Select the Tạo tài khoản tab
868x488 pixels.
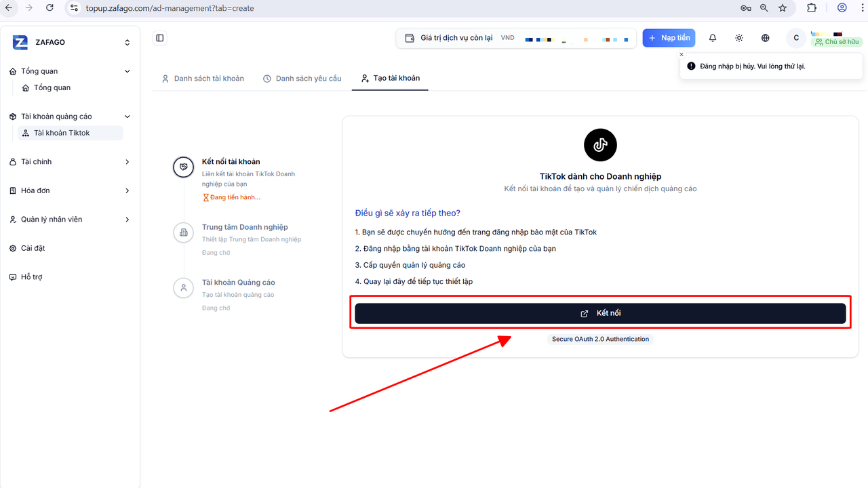(x=391, y=79)
